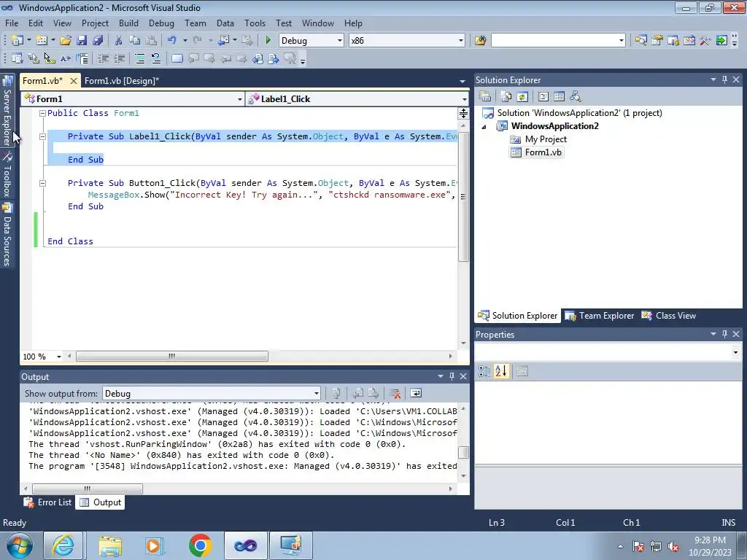747x560 pixels.
Task: Click View Designer icon in Solution Explorer
Action: 559,97
